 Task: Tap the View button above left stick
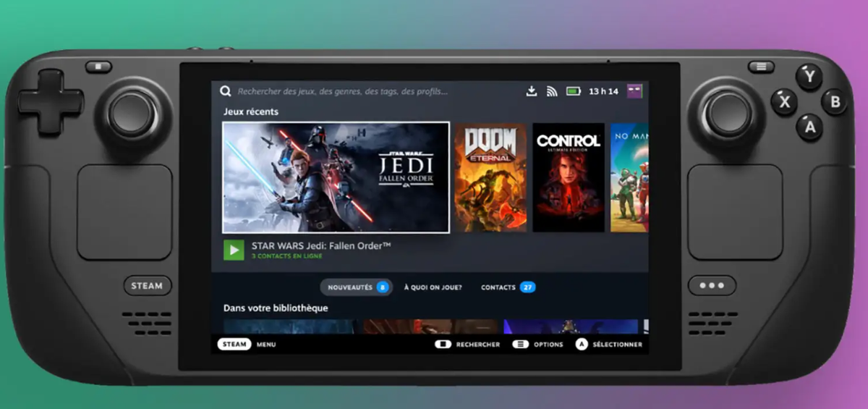98,67
